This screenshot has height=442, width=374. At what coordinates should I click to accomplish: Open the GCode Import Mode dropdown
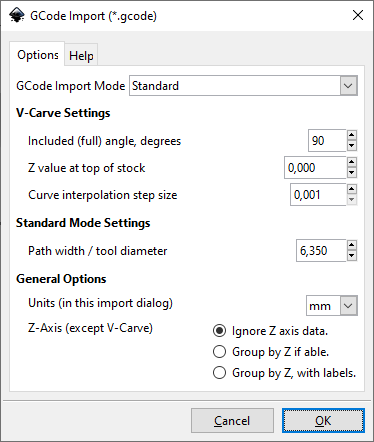[x=348, y=86]
